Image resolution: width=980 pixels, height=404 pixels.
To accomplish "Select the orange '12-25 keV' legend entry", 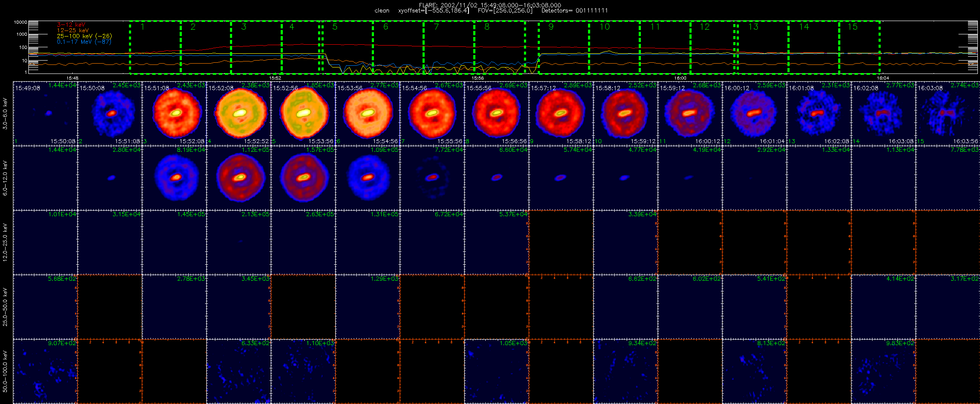I will 73,31.
